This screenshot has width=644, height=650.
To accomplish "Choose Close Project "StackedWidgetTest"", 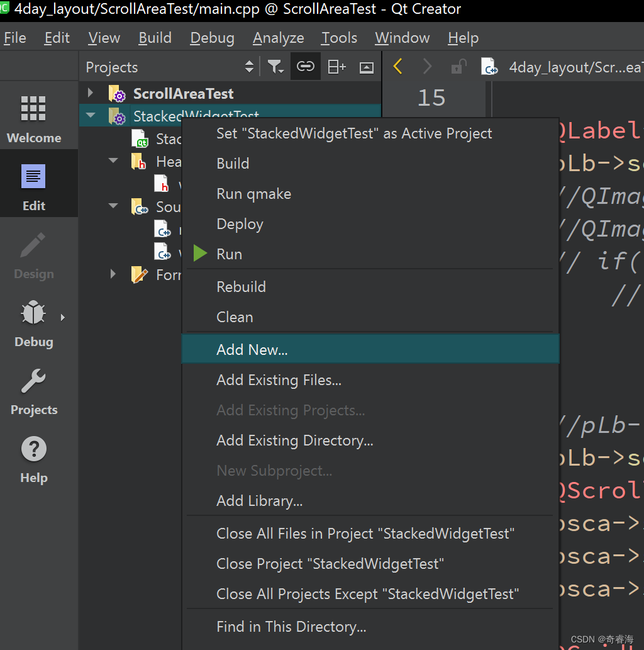I will (x=370, y=564).
